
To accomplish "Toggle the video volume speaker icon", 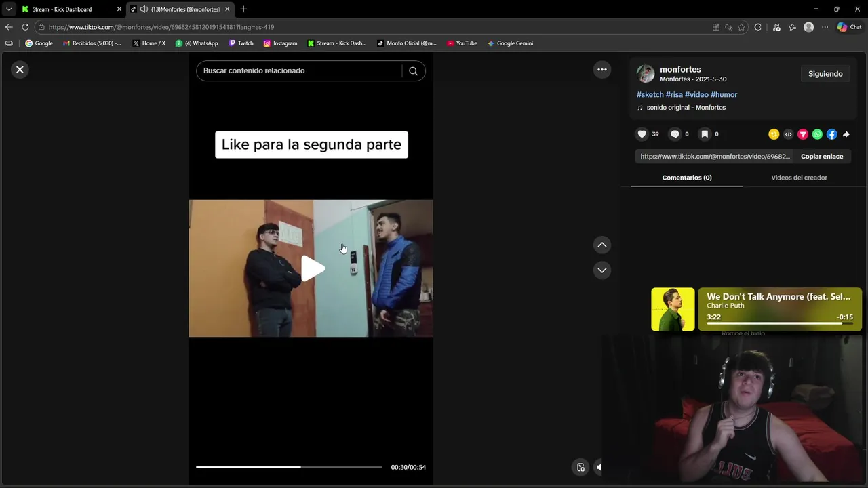I will point(599,467).
